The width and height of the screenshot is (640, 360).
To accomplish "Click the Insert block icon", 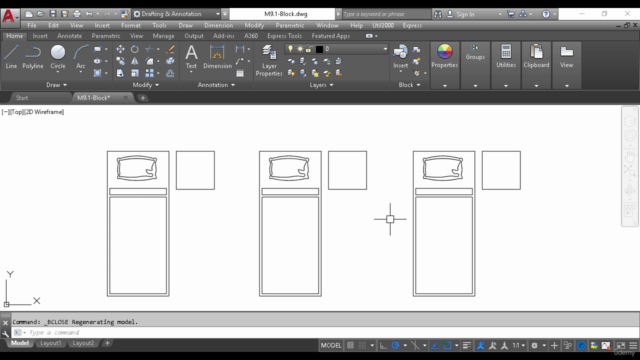I will click(400, 56).
